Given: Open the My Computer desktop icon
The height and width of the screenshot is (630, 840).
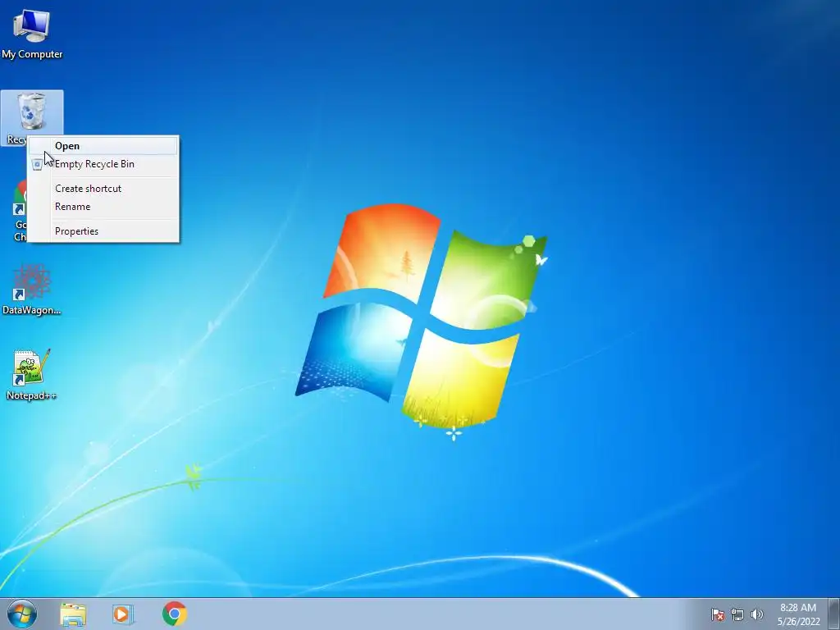Looking at the screenshot, I should pos(32,33).
